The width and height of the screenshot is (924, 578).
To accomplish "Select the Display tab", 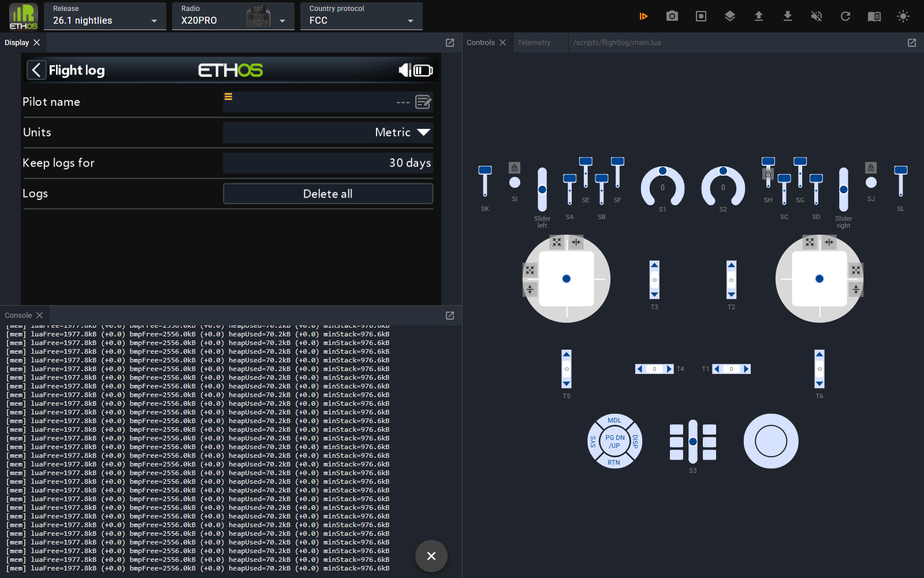I will coord(17,43).
